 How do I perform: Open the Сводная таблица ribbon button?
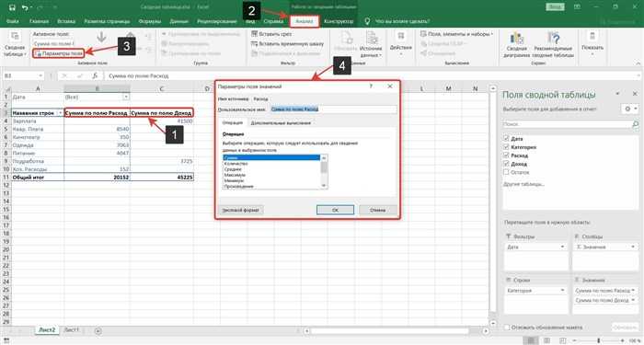point(15,44)
